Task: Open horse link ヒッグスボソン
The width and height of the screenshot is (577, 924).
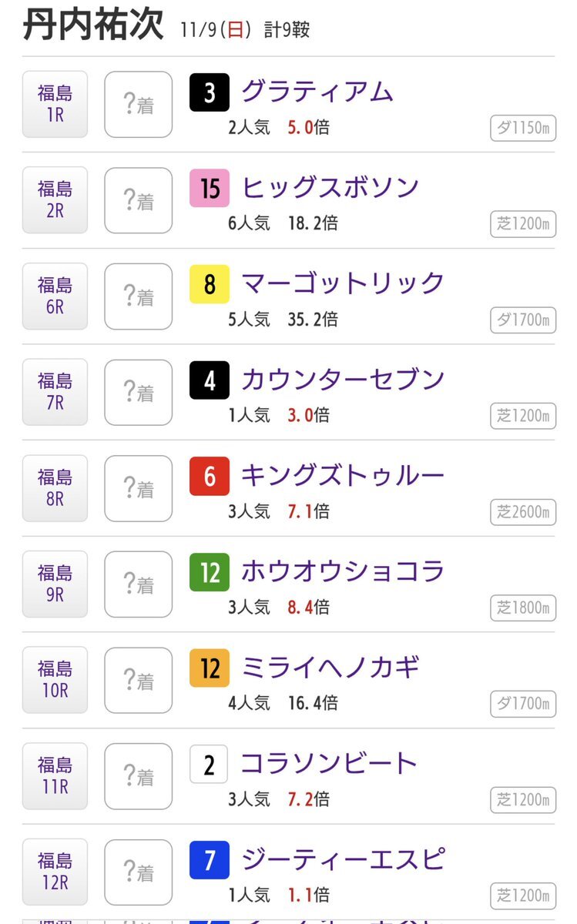Action: [330, 187]
